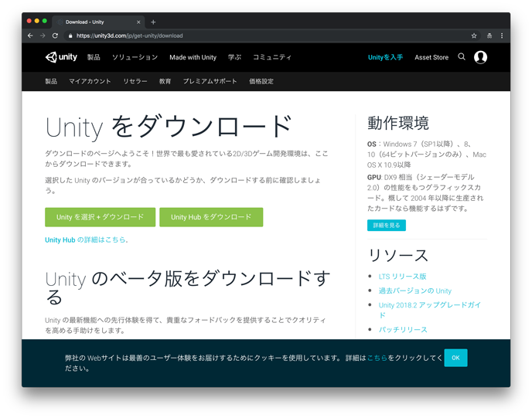This screenshot has height=418, width=532.
Task: Open コミュニティ menu item
Action: coord(272,57)
